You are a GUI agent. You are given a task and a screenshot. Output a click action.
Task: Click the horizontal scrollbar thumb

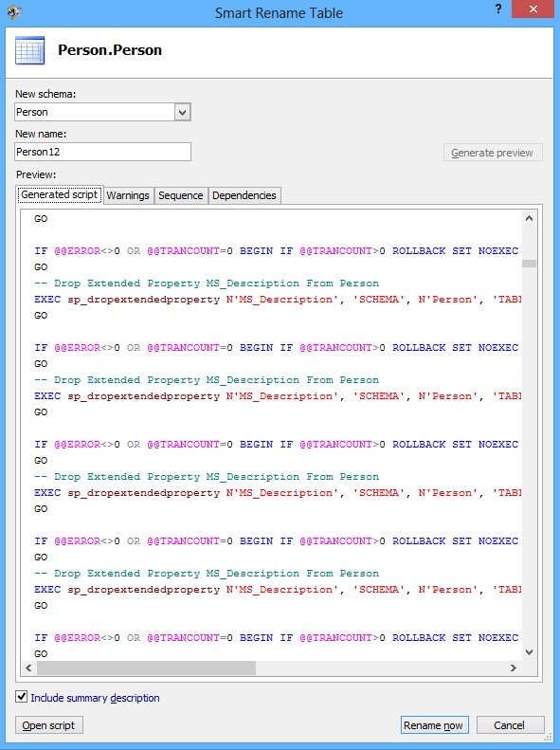[x=146, y=668]
